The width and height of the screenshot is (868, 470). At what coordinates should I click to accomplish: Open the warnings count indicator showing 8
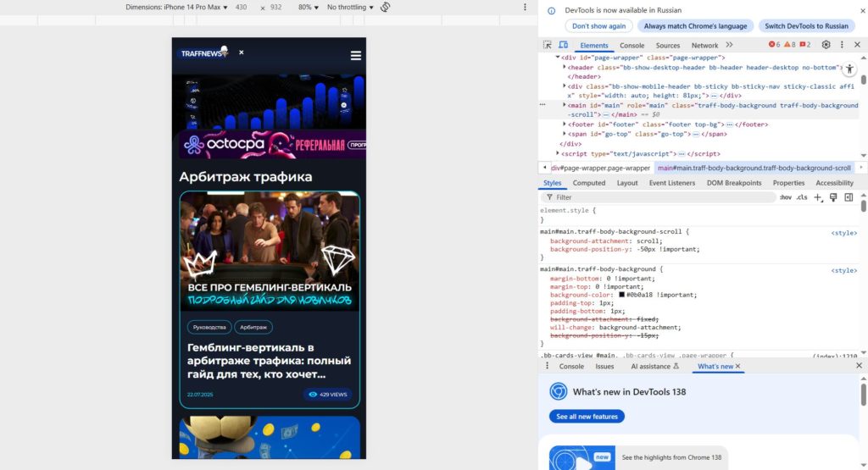pos(789,45)
